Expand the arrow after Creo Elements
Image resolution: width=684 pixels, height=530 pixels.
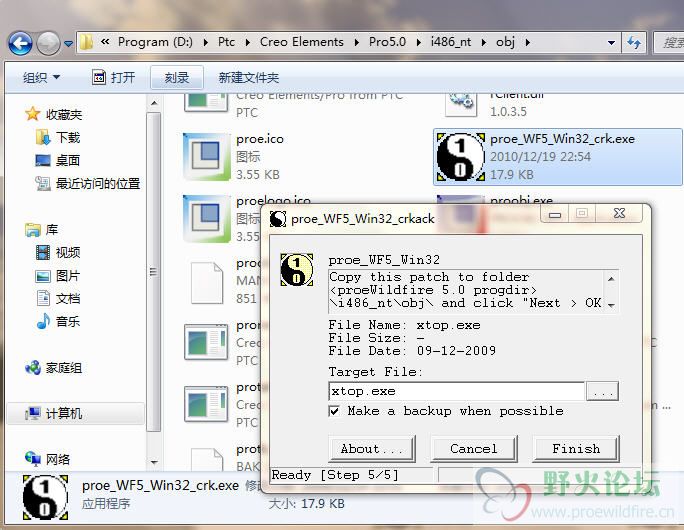tap(357, 42)
